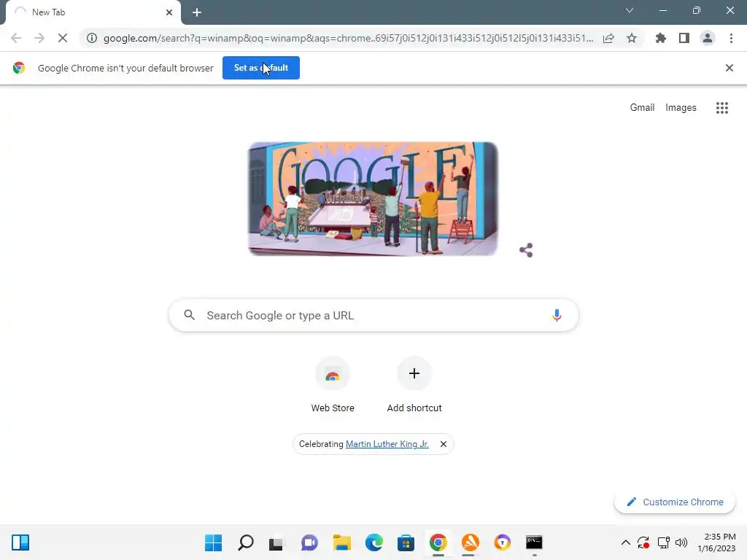Click Chrome icon in taskbar
Viewport: 747px width, 560px height.
tap(438, 542)
